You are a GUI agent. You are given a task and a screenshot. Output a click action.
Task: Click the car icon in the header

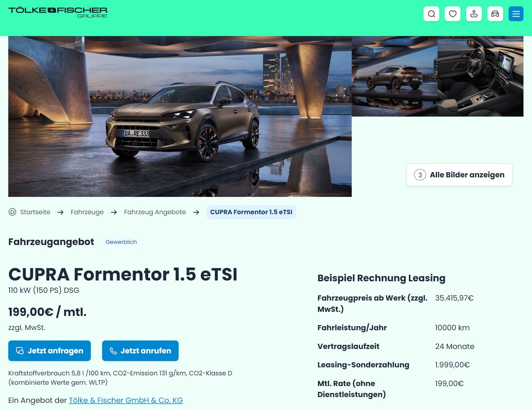(x=495, y=14)
